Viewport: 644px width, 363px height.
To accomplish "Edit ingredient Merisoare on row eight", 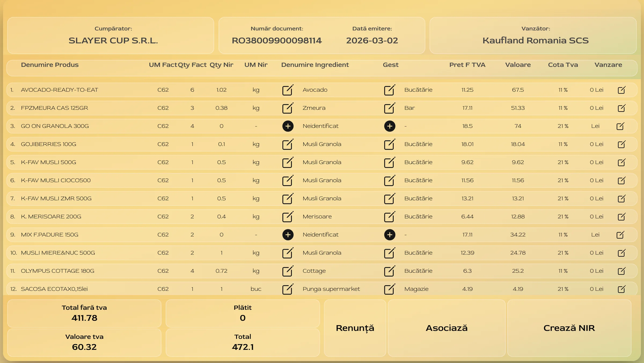I will [287, 217].
